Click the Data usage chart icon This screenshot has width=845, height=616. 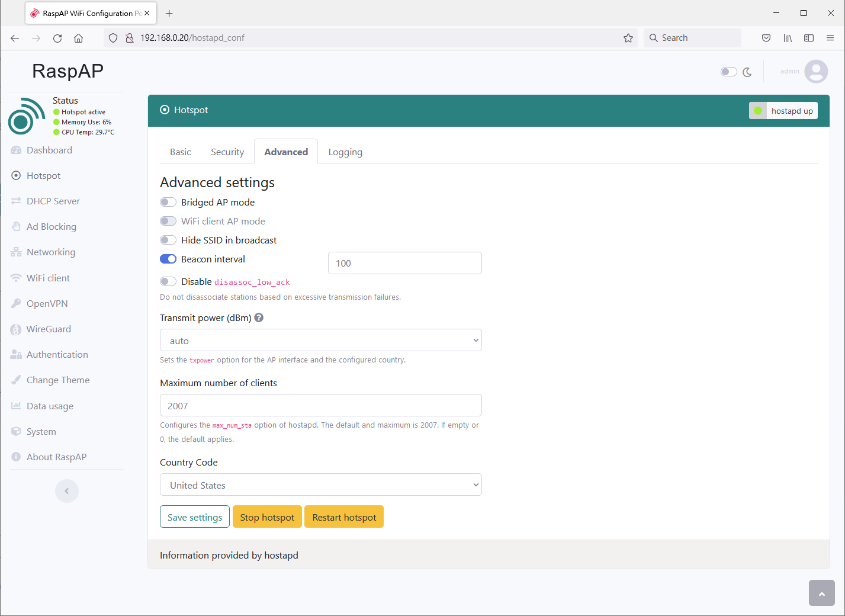16,406
